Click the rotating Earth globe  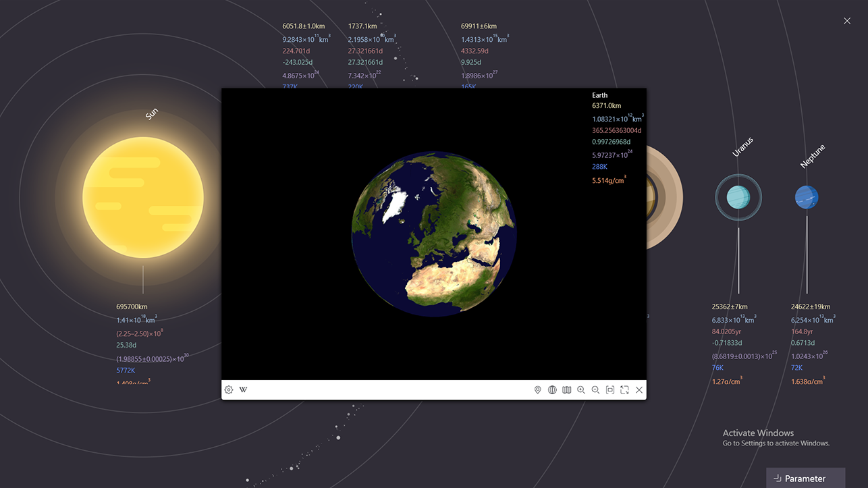[x=434, y=234]
